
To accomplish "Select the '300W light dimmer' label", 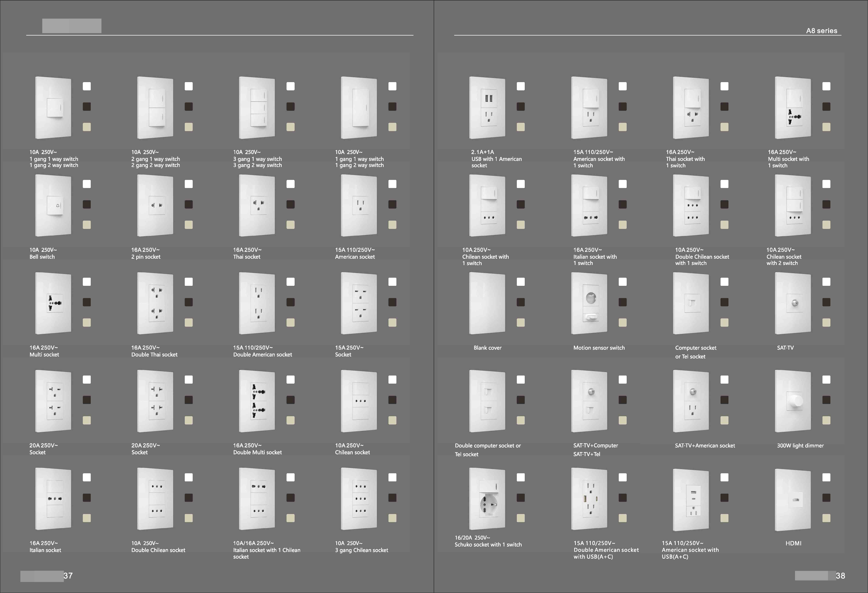I will pyautogui.click(x=800, y=446).
